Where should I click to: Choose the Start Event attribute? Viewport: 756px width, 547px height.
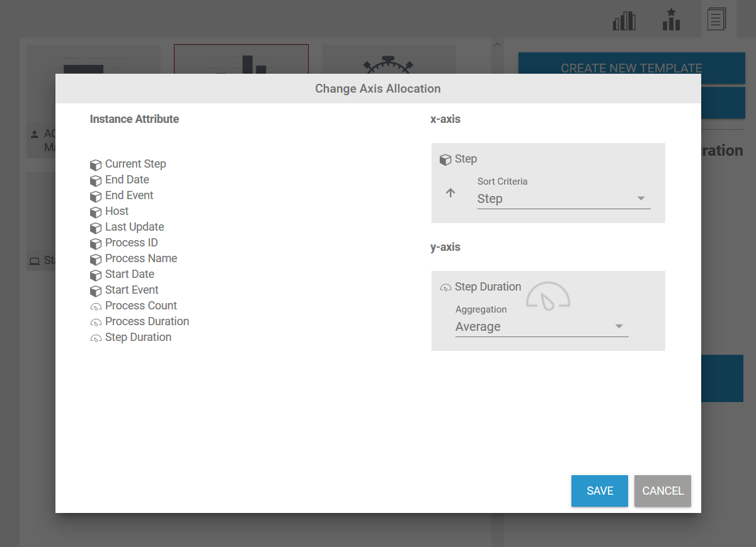(132, 290)
